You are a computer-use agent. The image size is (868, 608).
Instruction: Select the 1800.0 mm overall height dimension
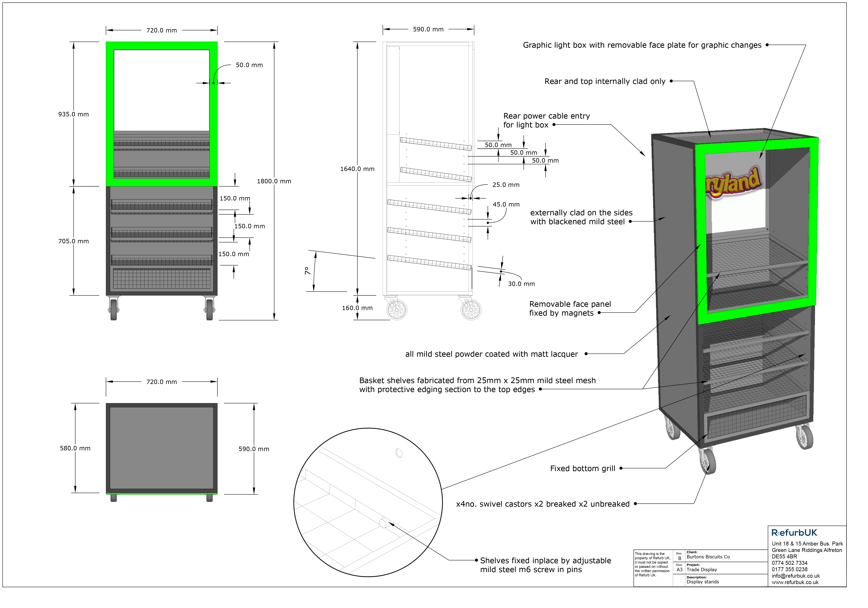coord(274,181)
